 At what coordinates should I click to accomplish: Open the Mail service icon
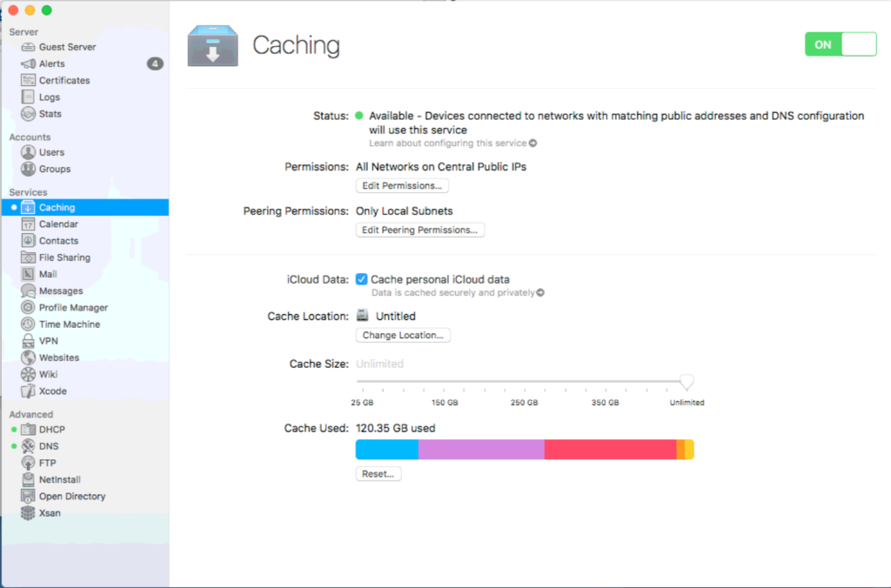point(28,274)
